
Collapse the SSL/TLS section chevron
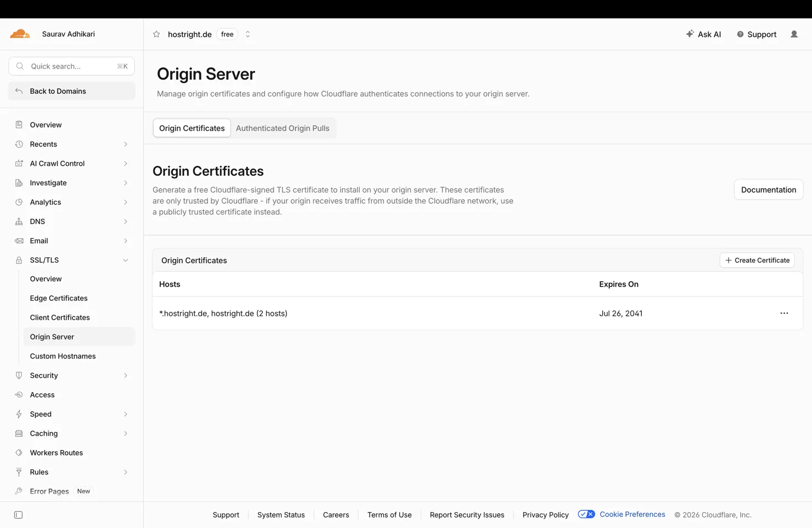125,260
